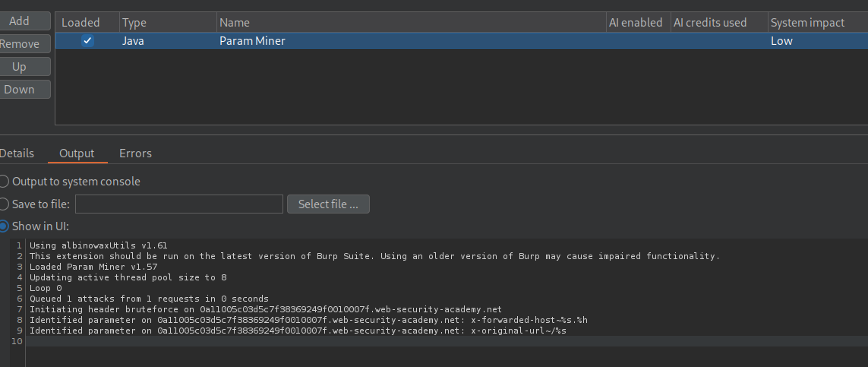Click the Select file button
The width and height of the screenshot is (868, 367).
pos(328,204)
